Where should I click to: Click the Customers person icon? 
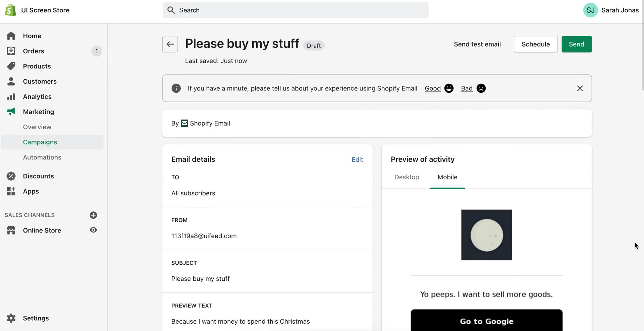point(11,81)
